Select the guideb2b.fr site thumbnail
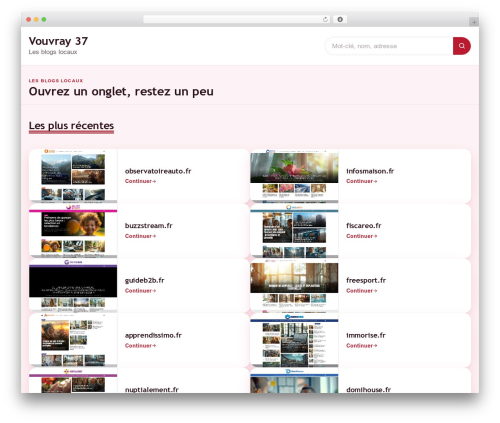 tap(73, 286)
